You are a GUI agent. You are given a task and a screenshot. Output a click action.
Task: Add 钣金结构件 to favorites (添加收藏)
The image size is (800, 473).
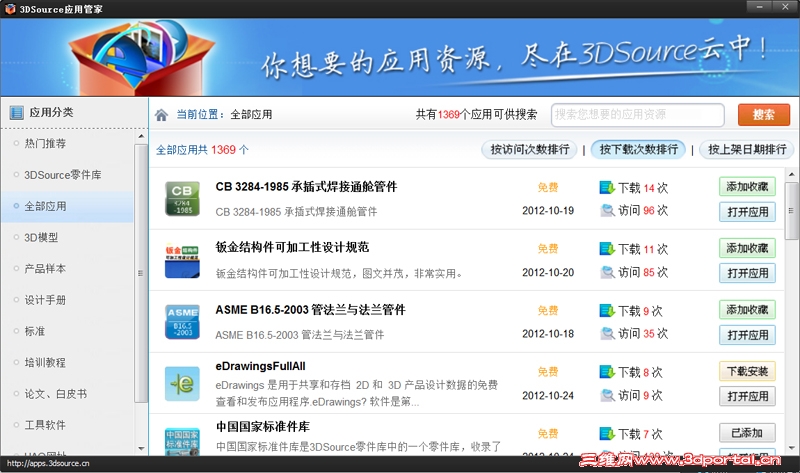[x=747, y=248]
